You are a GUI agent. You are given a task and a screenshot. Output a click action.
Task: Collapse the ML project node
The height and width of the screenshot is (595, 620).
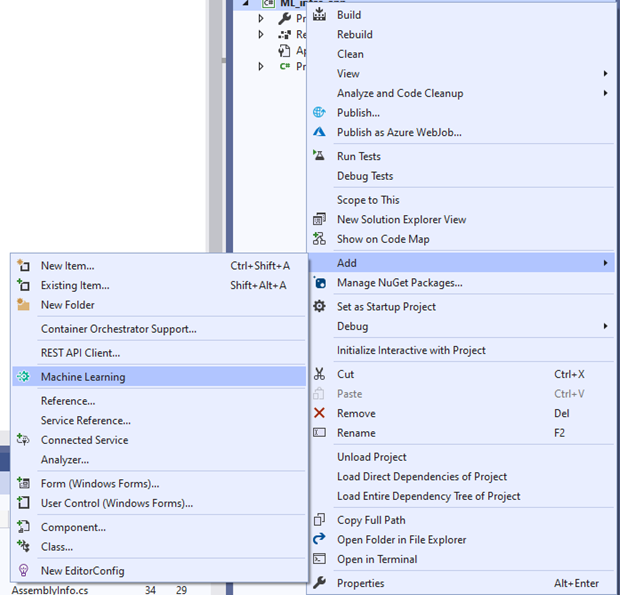246,2
